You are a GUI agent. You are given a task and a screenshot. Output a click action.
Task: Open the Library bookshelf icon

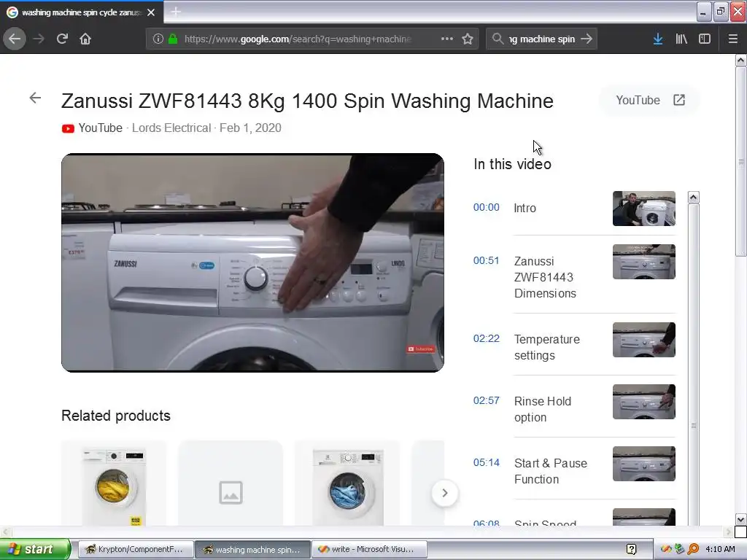tap(681, 39)
